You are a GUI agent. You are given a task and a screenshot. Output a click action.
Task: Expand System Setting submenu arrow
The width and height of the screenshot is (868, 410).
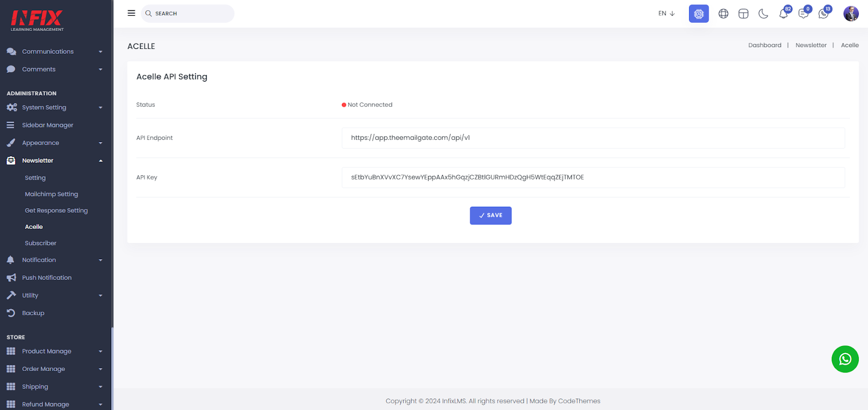(x=100, y=108)
